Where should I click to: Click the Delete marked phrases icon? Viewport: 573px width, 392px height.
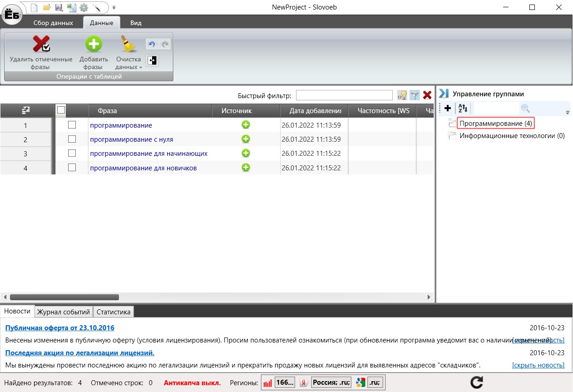coord(41,45)
